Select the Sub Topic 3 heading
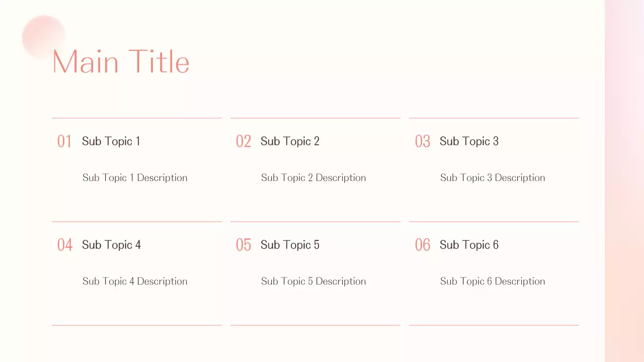Screen dimensions: 644x362 click(469, 141)
